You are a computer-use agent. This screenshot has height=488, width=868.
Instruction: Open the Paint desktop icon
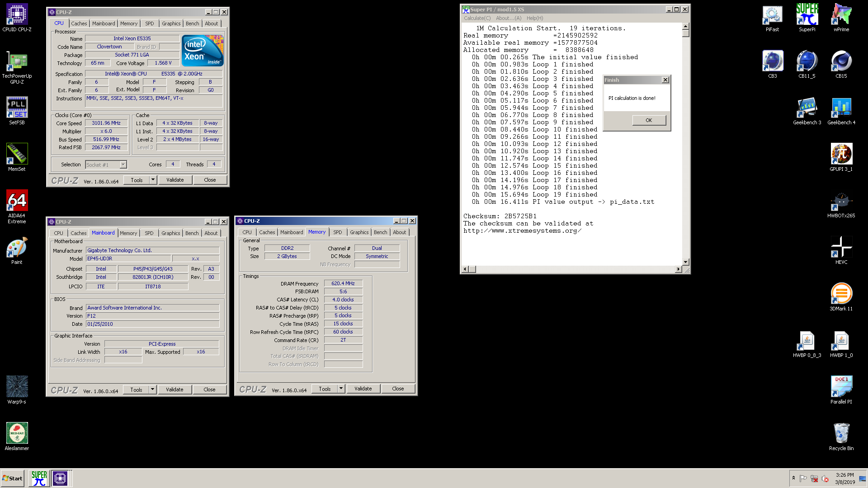point(17,250)
